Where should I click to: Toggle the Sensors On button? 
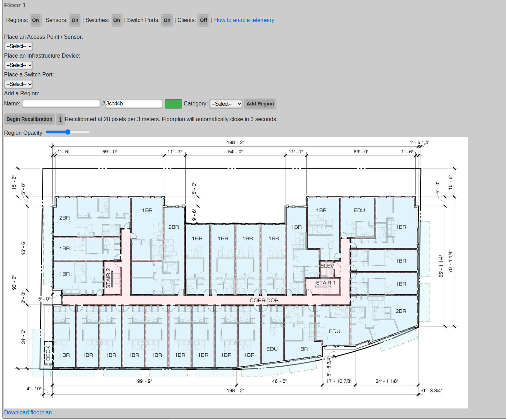[x=75, y=20]
